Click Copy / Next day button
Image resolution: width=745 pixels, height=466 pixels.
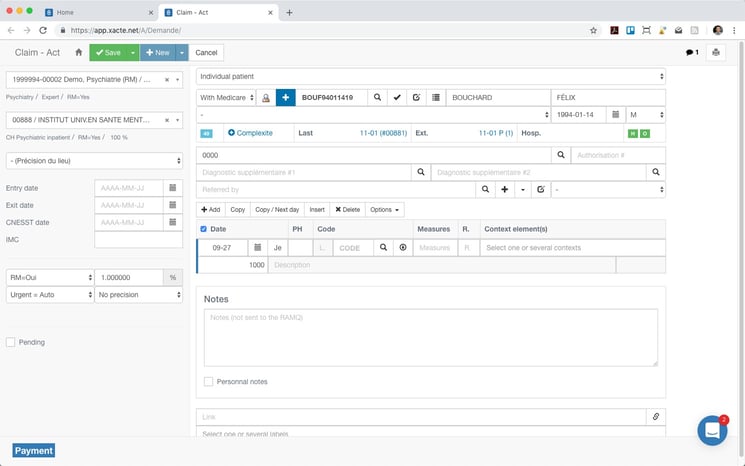[x=277, y=209]
